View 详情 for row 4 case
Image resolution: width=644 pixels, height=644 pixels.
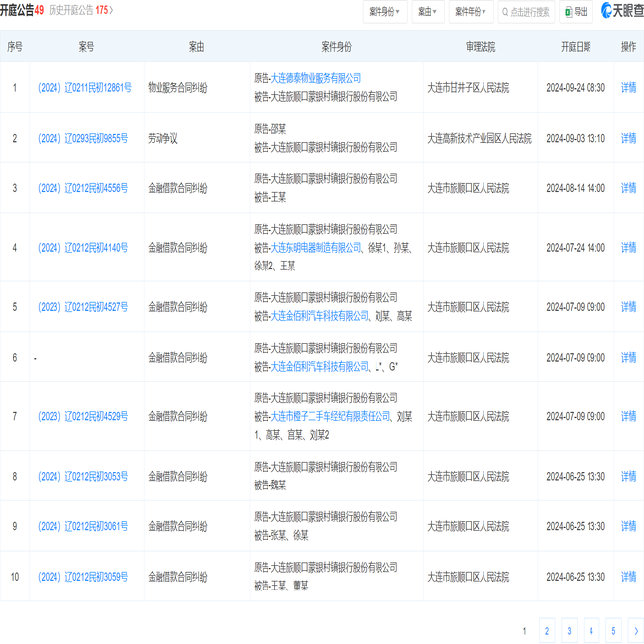[x=628, y=248]
